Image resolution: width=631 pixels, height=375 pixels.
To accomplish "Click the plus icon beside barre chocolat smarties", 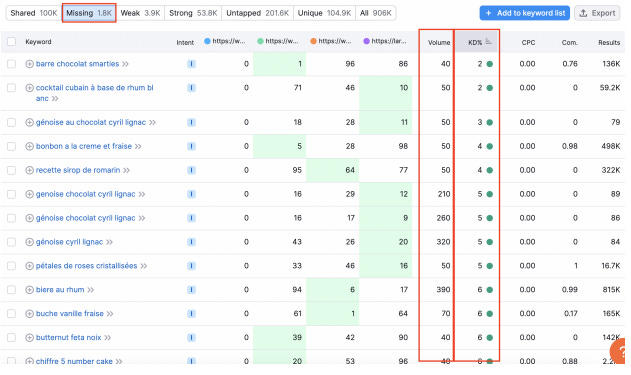I will [29, 64].
